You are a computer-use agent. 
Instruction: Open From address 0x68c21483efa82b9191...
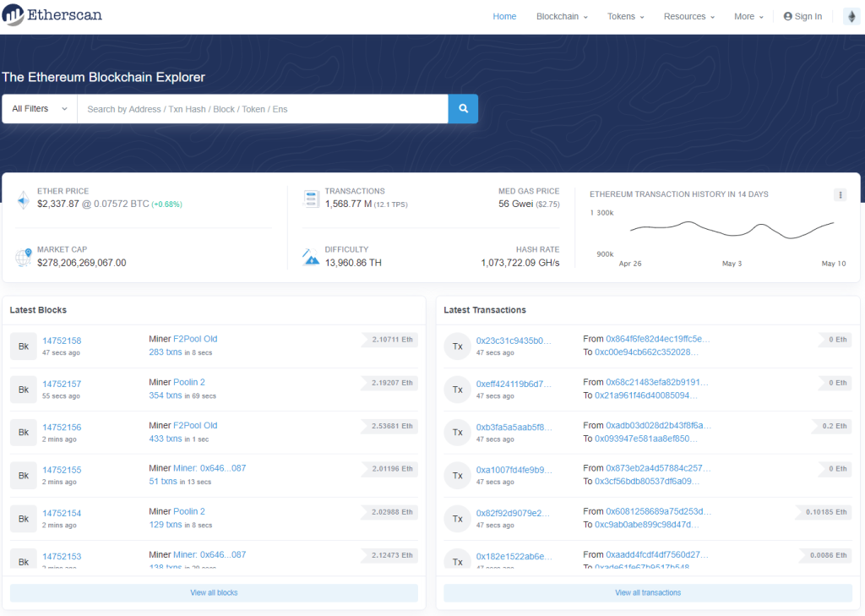(657, 382)
